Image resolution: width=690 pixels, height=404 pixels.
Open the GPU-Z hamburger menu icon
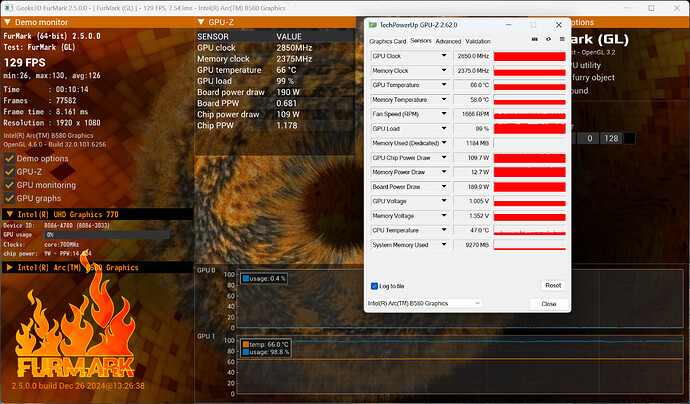[x=562, y=41]
